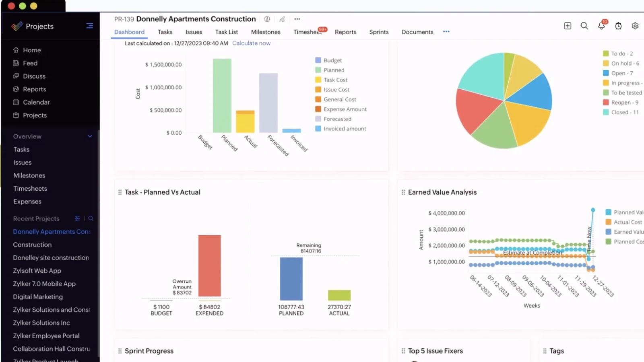Open the Home icon in sidebar

pos(16,50)
